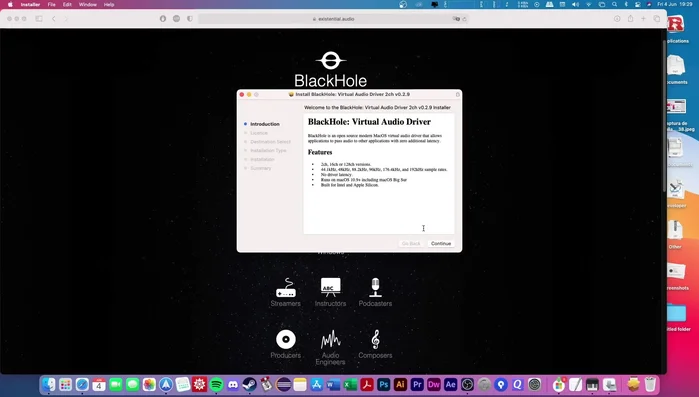Open Calendar from the Dock
The width and height of the screenshot is (699, 397).
[99, 384]
